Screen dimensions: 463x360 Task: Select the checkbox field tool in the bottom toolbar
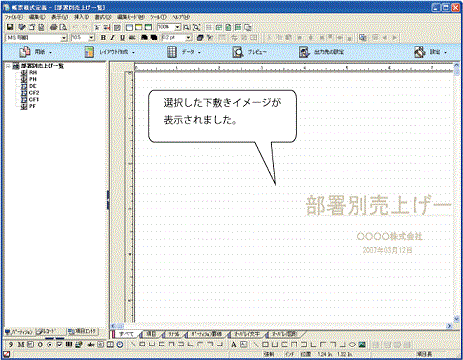59,345
